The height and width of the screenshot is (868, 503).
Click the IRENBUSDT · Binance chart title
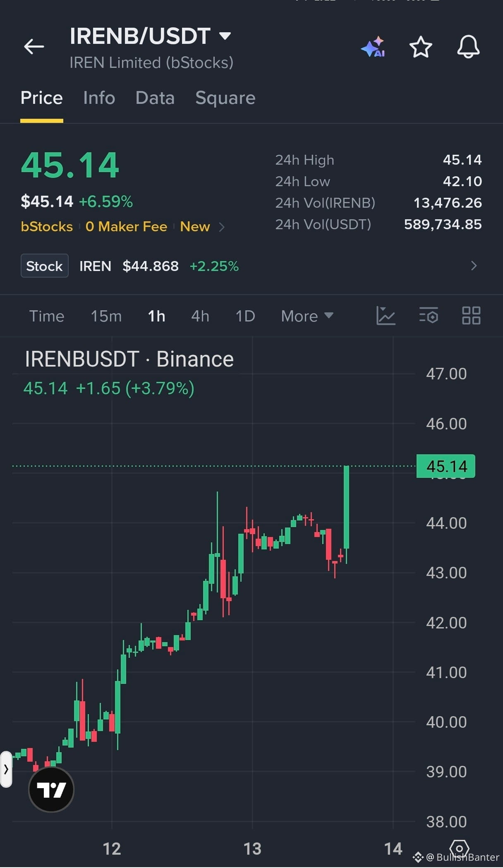pyautogui.click(x=129, y=359)
